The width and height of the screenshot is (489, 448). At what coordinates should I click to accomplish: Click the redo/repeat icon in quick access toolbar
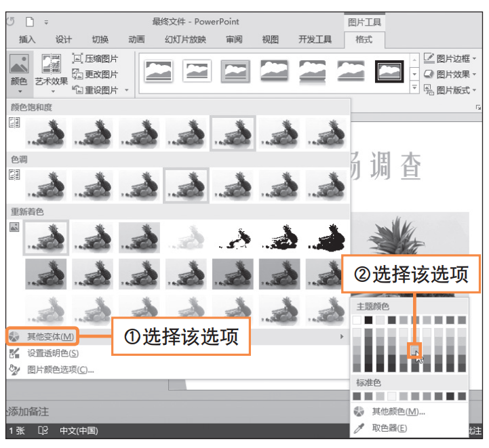click(11, 22)
